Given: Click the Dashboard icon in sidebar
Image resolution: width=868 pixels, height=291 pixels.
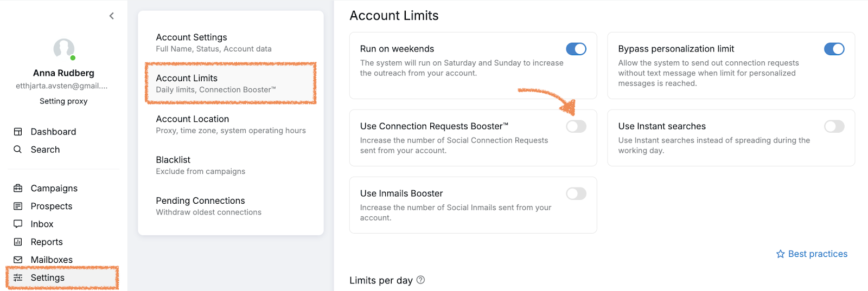Looking at the screenshot, I should click(18, 132).
